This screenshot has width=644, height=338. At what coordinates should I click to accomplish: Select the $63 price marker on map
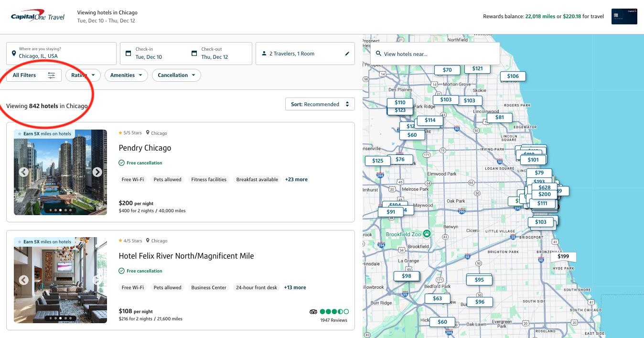(437, 299)
